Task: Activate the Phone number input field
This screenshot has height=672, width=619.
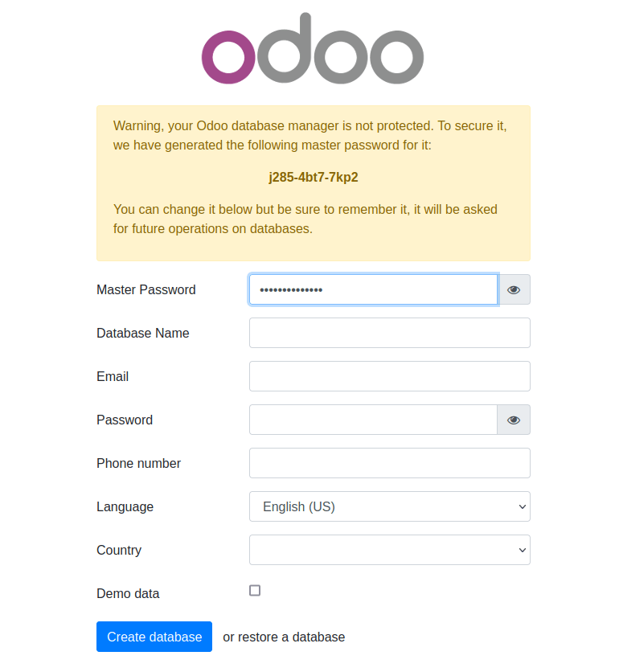Action: coord(389,463)
